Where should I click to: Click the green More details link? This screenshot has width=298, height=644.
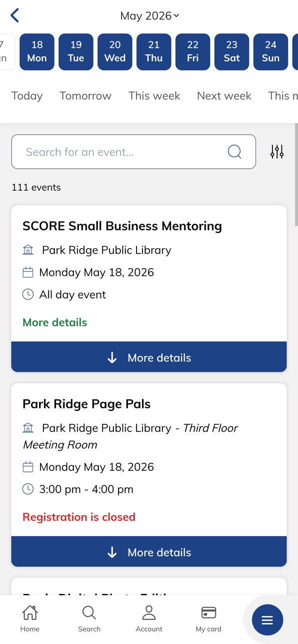coord(55,322)
